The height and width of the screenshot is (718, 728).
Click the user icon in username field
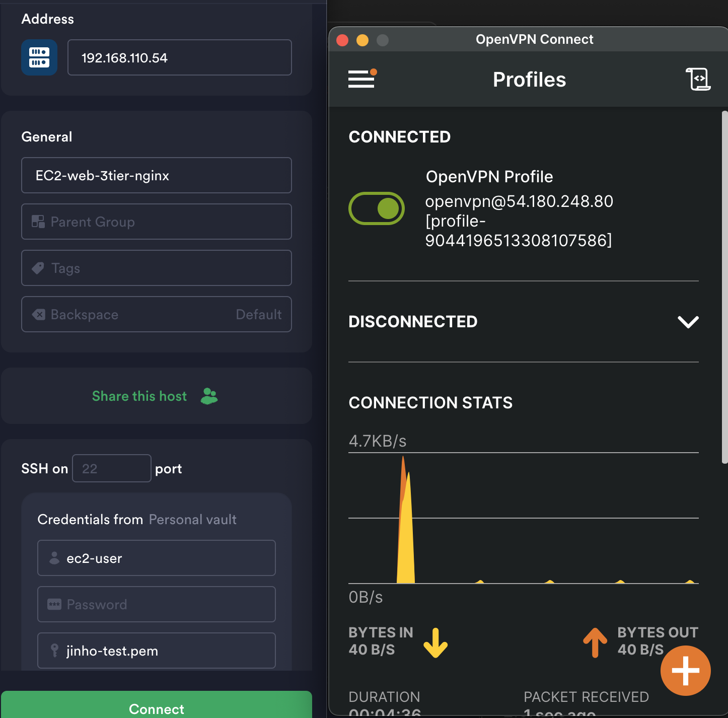(x=54, y=558)
